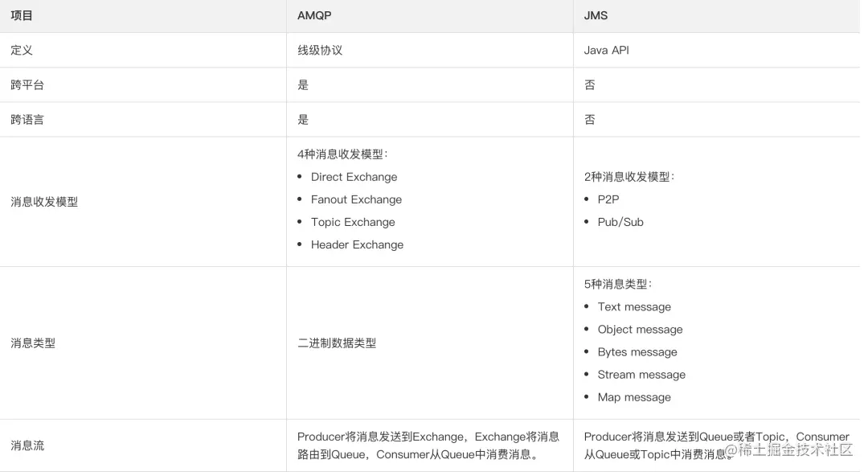Click the 消息收发模型 row label

(44, 202)
